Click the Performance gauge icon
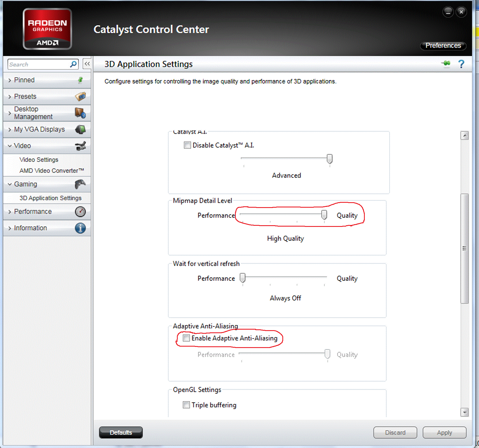479x448 pixels. 80,212
